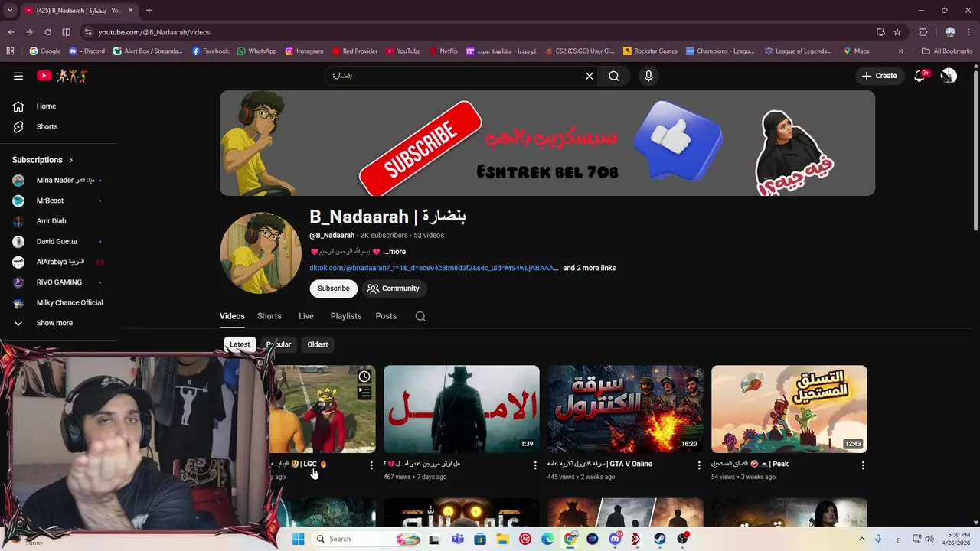Search within the channel using the magnifier icon
Screen dimensions: 980x551
click(x=420, y=316)
